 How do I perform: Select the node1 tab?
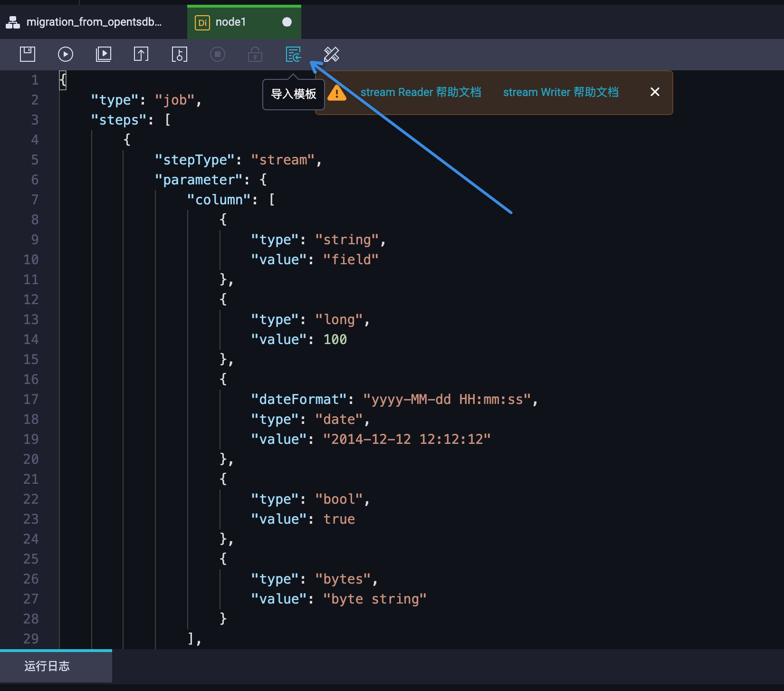(x=244, y=22)
